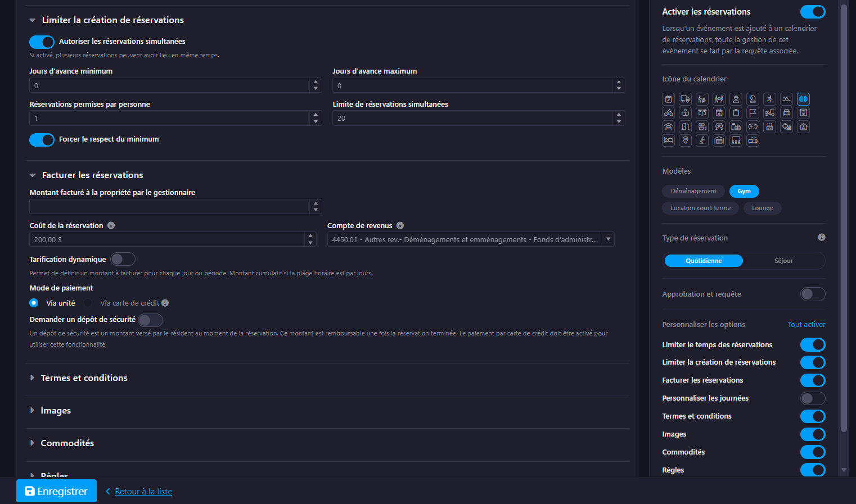This screenshot has width=856, height=504.
Task: Toggle Commodités option switch
Action: [x=813, y=452]
